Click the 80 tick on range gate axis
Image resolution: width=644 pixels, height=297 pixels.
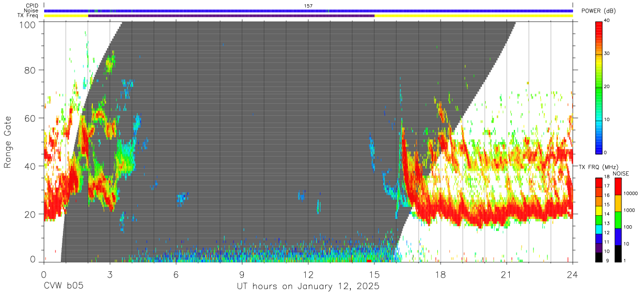coord(30,70)
